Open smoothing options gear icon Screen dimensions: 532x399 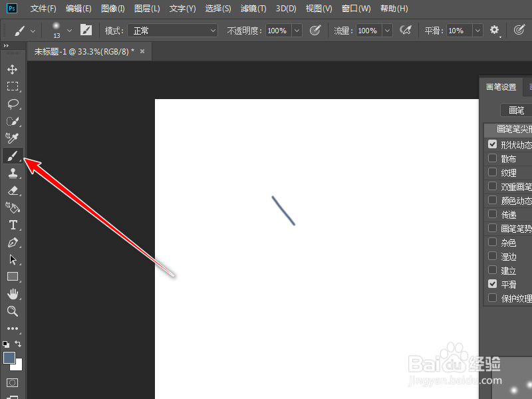tap(495, 30)
